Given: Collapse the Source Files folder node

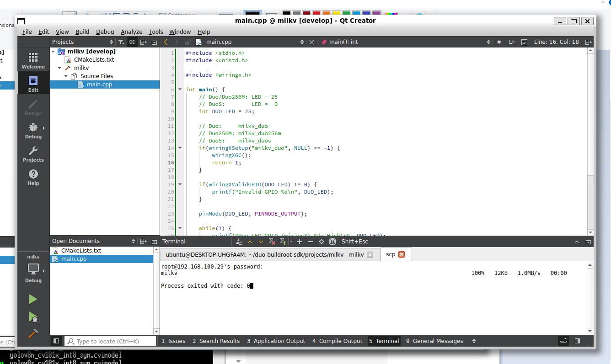Looking at the screenshot, I should [66, 76].
